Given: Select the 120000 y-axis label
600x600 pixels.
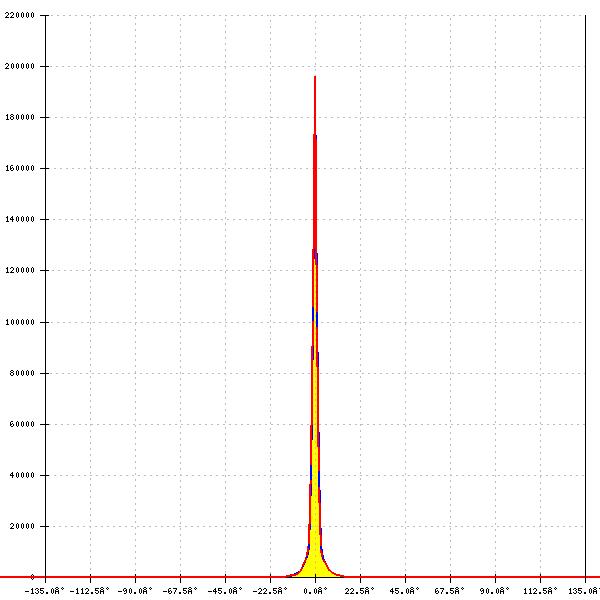Looking at the screenshot, I should 20,270.
